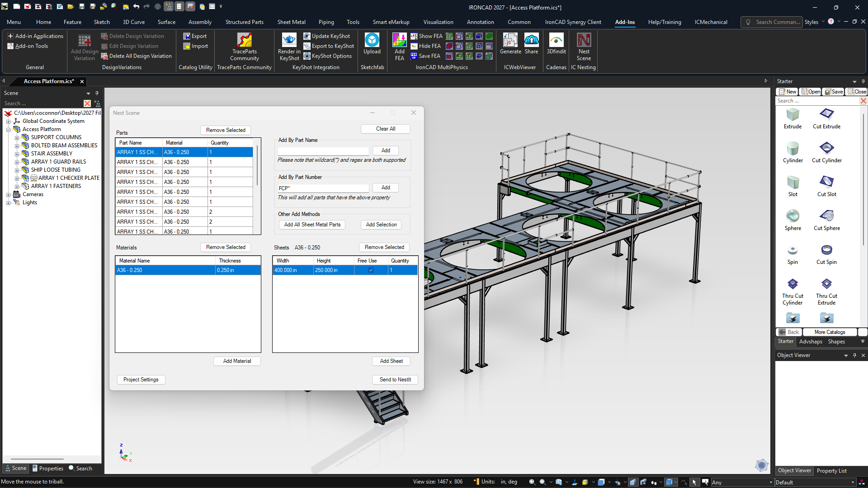Screen dimensions: 868x488
Task: Click the ICWebViewer Share icon
Action: [x=531, y=44]
